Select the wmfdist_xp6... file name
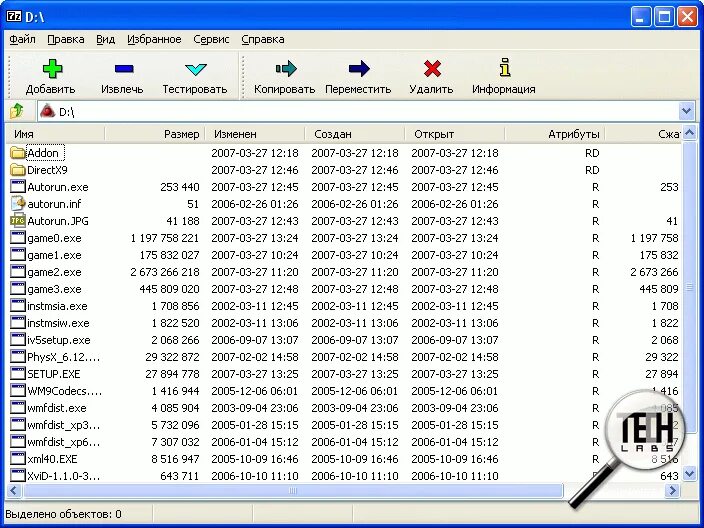 coord(64,442)
